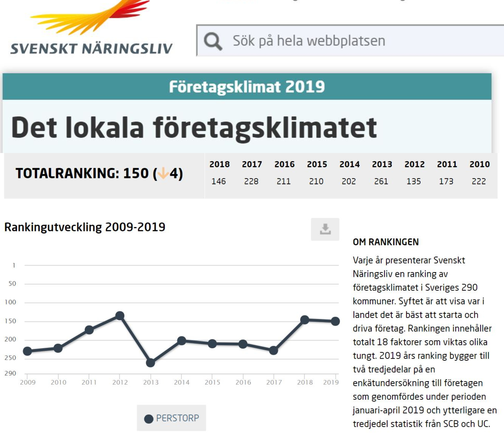This screenshot has width=504, height=434.
Task: Click the 2018 column header
Action: coord(219,164)
